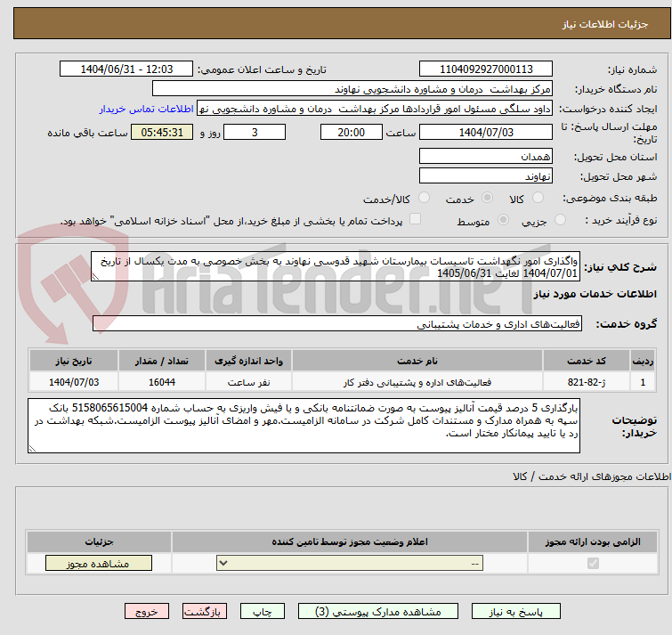Click the resize handle of description box
This screenshot has height=635, width=672.
[95, 277]
